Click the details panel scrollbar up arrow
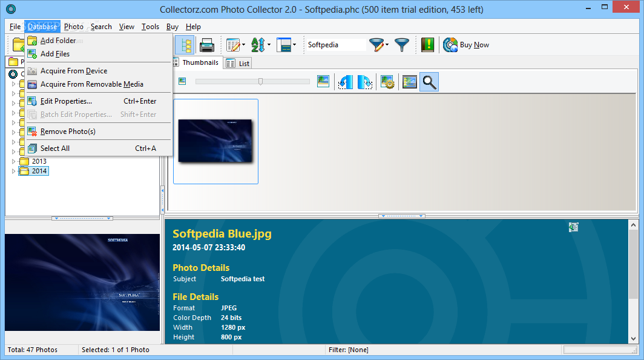 coord(633,225)
